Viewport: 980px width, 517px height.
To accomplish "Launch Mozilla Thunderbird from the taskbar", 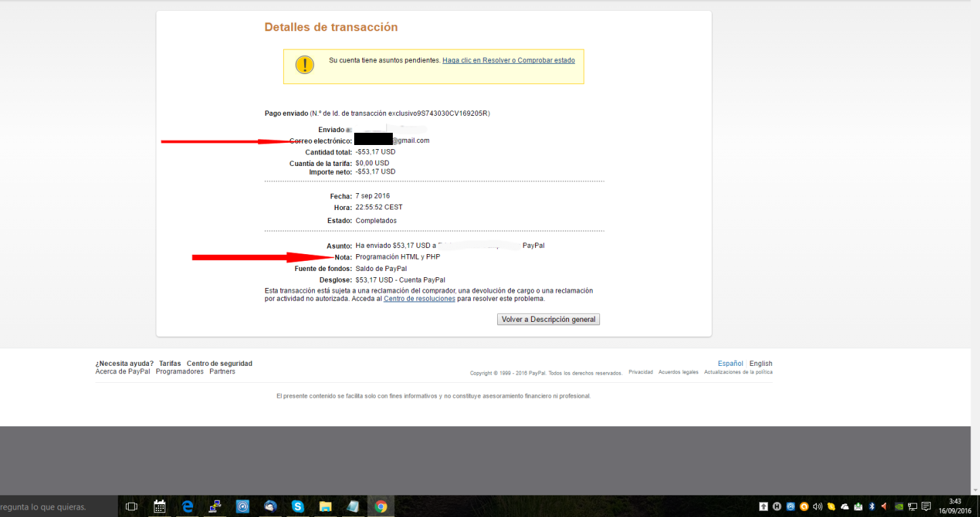I will pos(270,505).
